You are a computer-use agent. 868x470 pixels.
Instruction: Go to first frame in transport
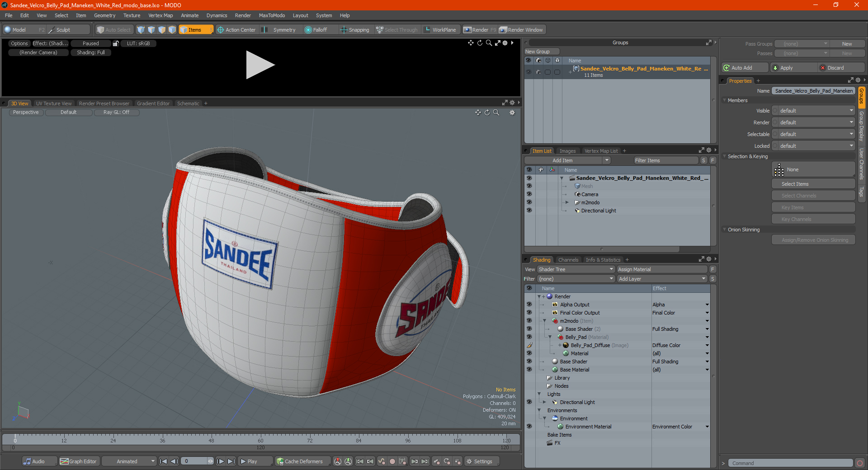pyautogui.click(x=164, y=461)
